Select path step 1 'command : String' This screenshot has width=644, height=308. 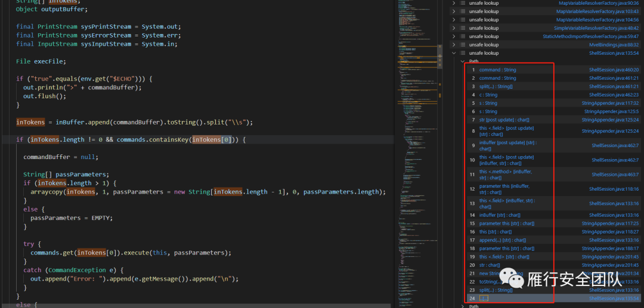point(497,70)
